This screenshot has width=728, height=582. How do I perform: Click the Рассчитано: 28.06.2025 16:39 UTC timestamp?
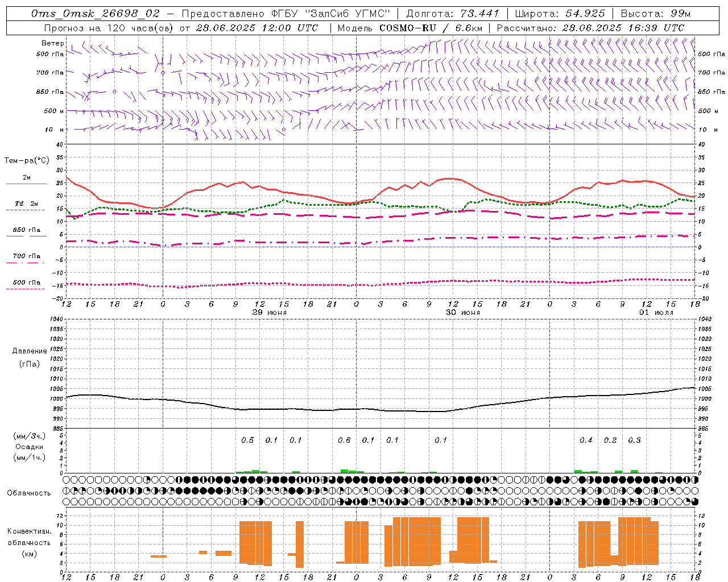(x=591, y=28)
